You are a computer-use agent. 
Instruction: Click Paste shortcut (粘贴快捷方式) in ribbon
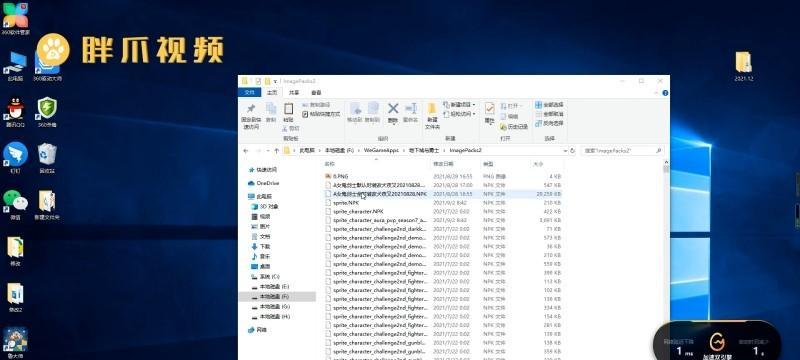[x=321, y=114]
